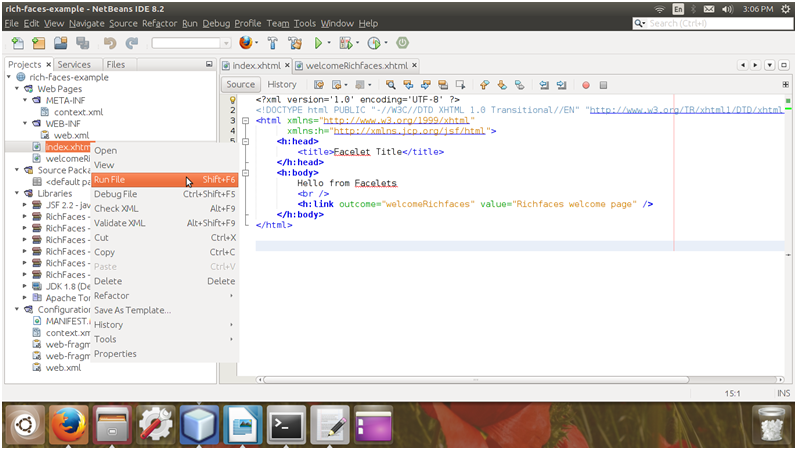Collapse the rich-faces-example project node

[9, 77]
